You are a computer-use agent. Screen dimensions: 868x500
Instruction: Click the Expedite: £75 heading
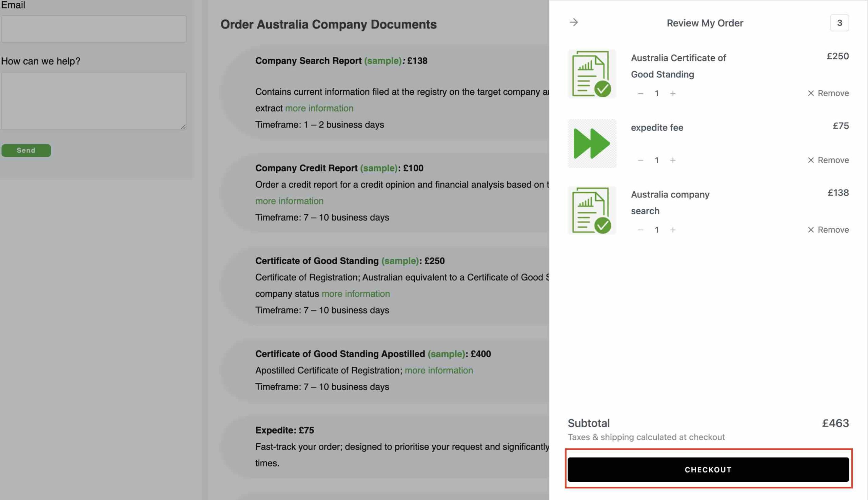coord(284,430)
